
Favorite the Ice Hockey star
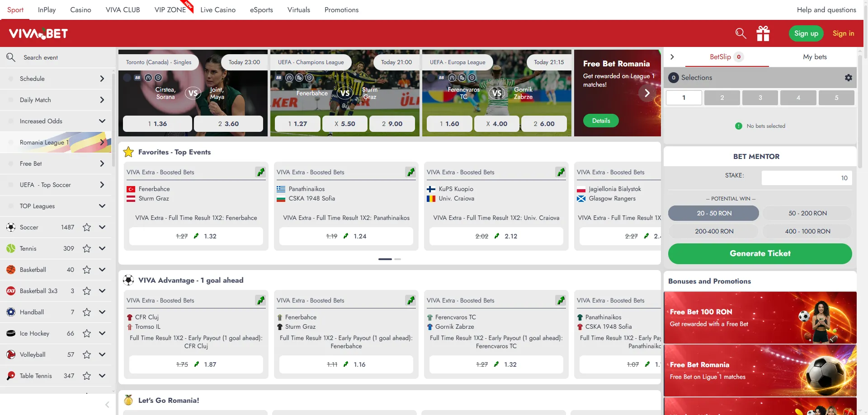pyautogui.click(x=87, y=333)
